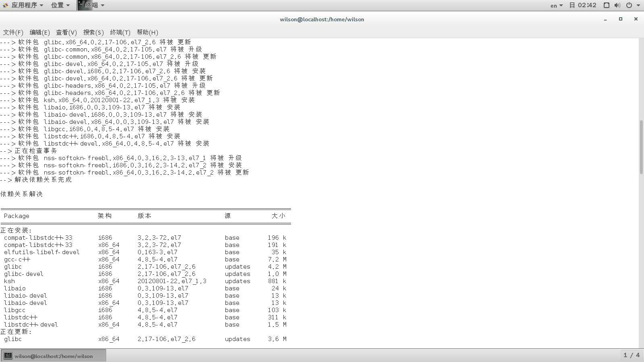The height and width of the screenshot is (362, 644).
Task: Click compat-libstdc++-33 in the 191 k row
Action: tap(38, 245)
